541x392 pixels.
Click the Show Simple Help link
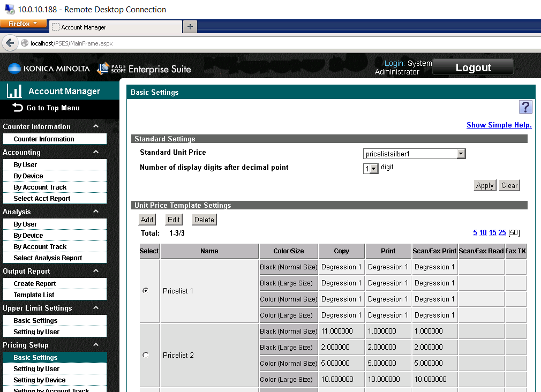click(499, 125)
